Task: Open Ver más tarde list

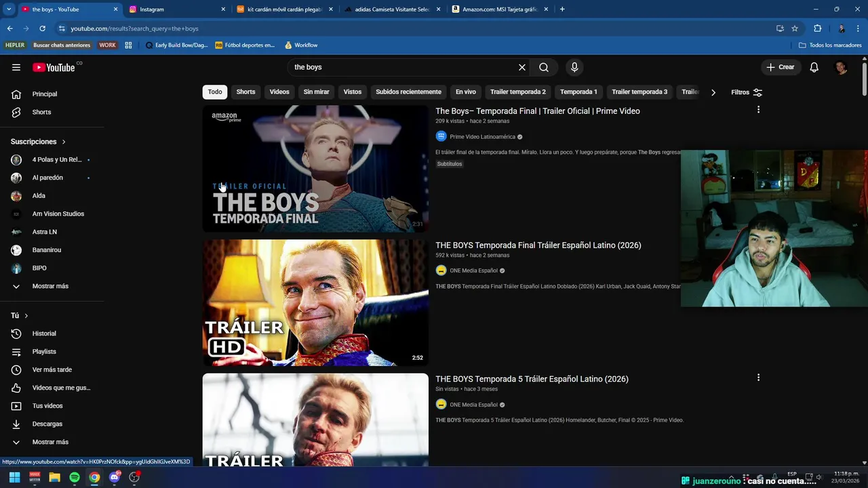Action: coord(52,369)
